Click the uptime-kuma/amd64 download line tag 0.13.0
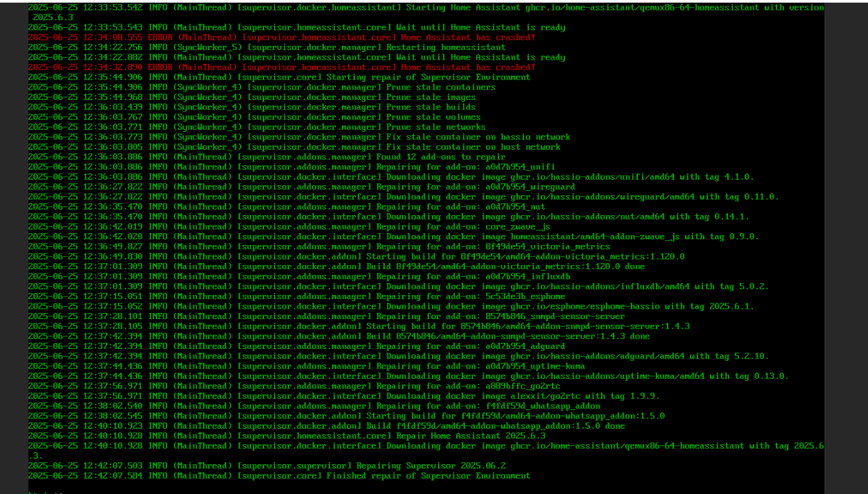 408,377
